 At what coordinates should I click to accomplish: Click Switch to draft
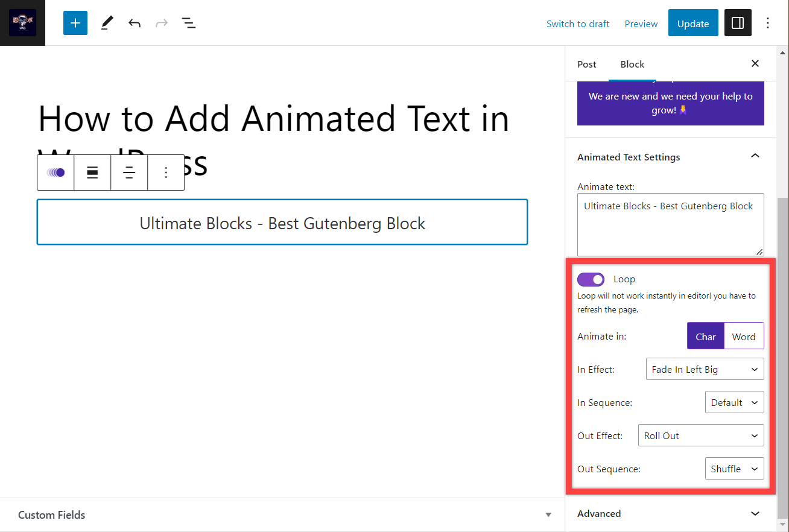[x=578, y=24]
